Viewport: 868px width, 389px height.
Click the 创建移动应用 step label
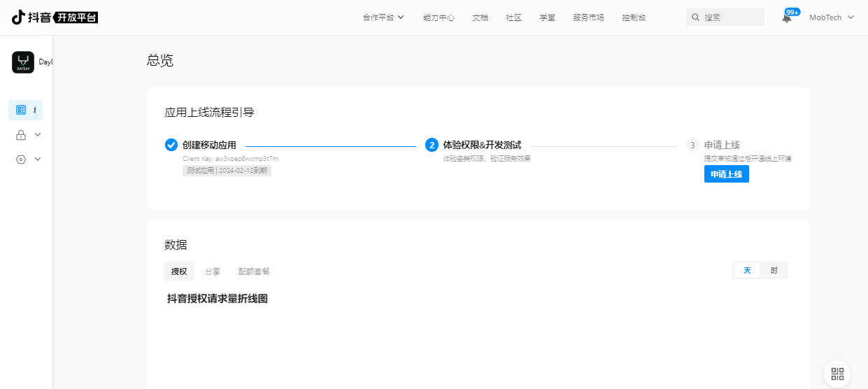tap(209, 145)
